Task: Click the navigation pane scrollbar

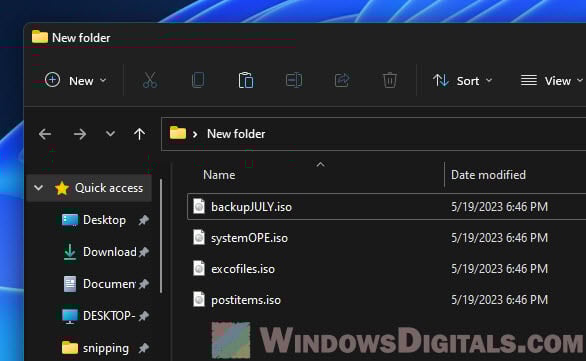Action: (161, 236)
